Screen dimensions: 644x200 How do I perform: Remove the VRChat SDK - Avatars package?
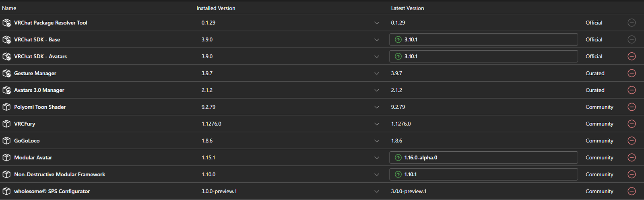point(632,56)
